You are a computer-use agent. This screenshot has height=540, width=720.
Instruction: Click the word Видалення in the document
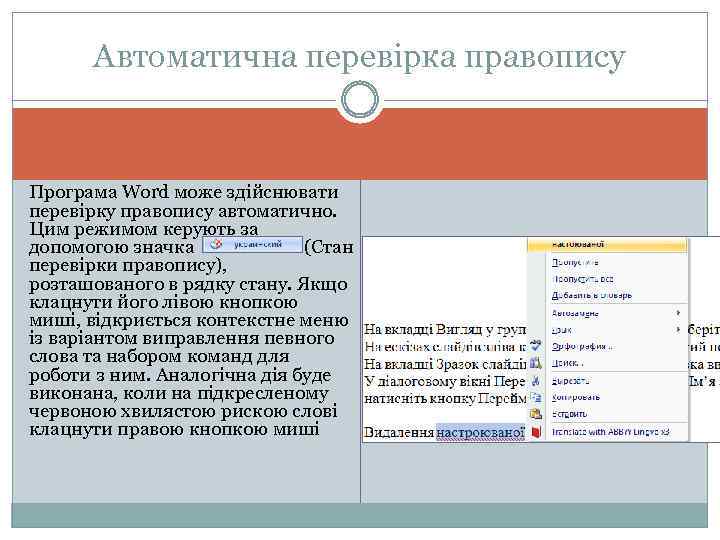coord(399,433)
